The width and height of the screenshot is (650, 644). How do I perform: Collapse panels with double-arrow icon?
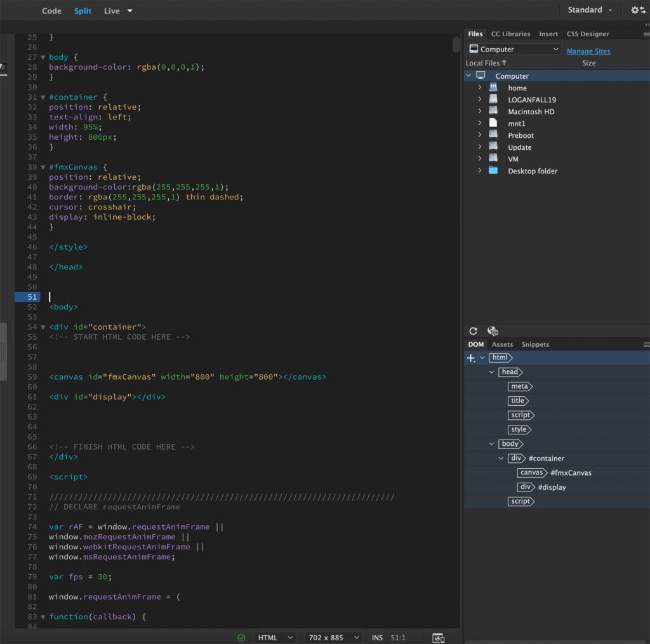click(x=646, y=24)
